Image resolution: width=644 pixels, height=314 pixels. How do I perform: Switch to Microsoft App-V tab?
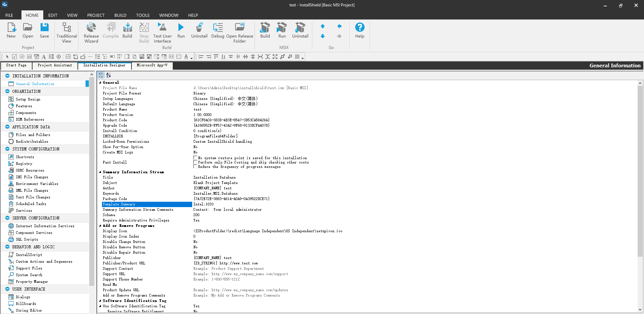152,65
